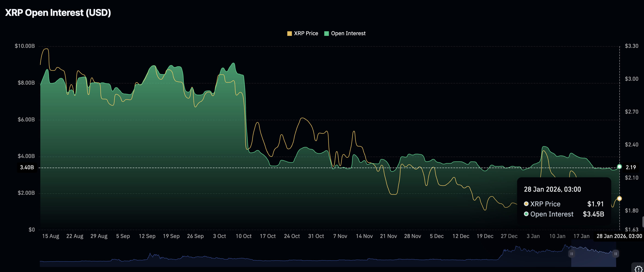Click the 10 Oct date label on the x-axis
The height and width of the screenshot is (272, 644).
click(x=244, y=236)
